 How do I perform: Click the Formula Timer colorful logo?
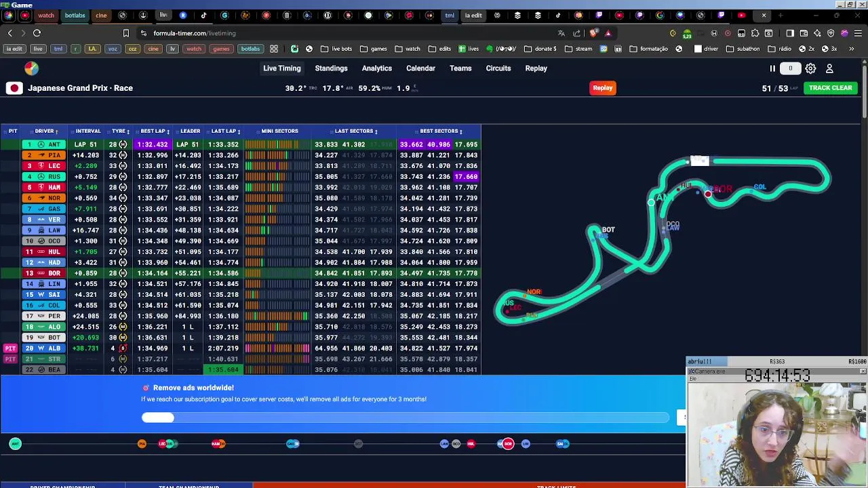31,68
